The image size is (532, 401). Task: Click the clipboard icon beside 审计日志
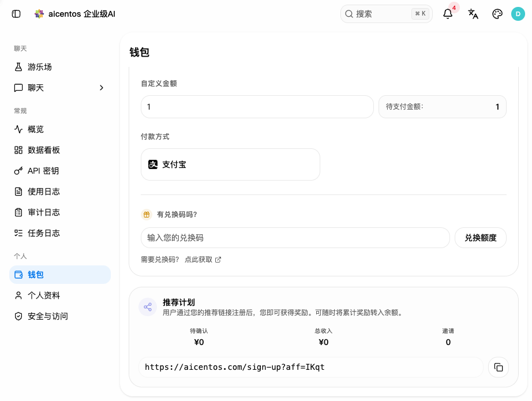pos(18,212)
